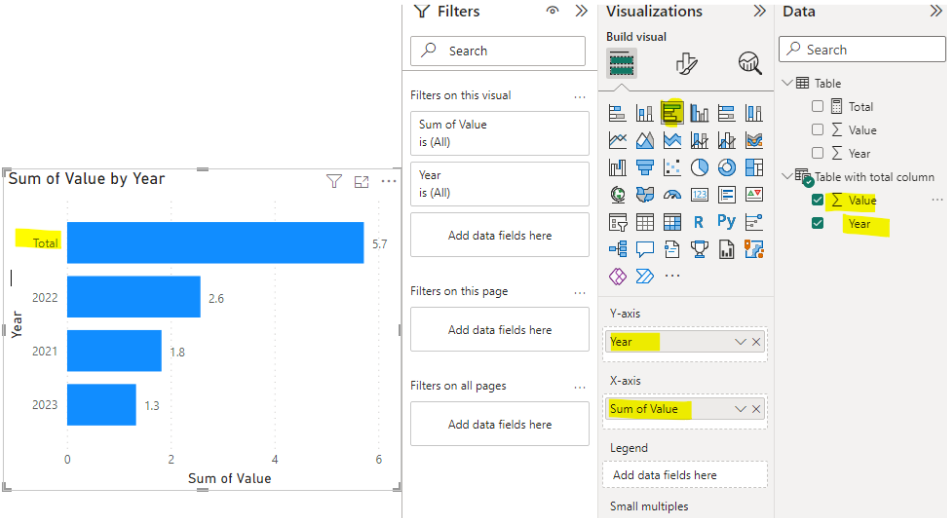Select the gauge visual
Image resolution: width=947 pixels, height=518 pixels.
[x=672, y=194]
